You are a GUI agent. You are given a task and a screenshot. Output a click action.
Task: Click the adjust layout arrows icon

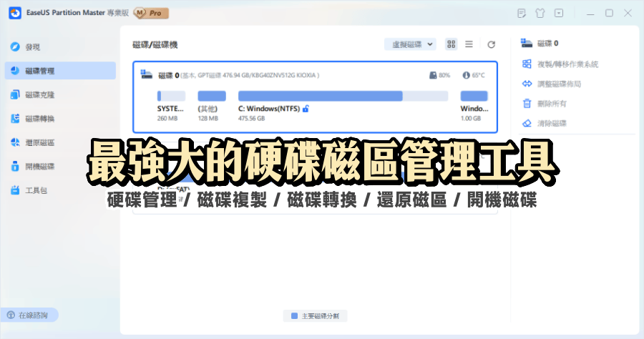(x=527, y=84)
